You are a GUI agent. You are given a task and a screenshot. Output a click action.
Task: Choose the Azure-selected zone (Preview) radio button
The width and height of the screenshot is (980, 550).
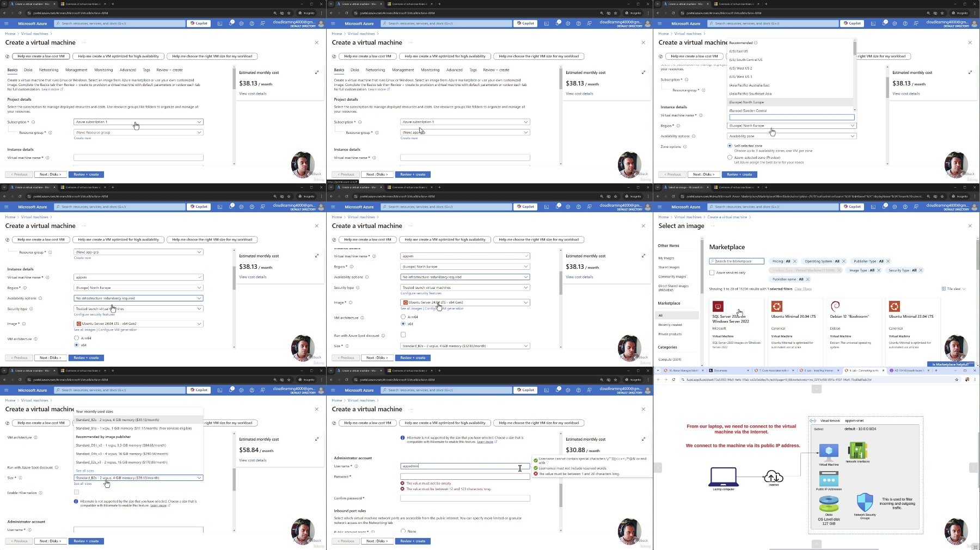[730, 157]
